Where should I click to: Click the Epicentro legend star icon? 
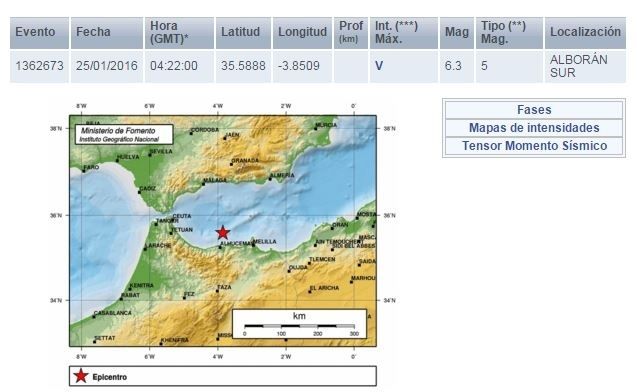tap(81, 376)
